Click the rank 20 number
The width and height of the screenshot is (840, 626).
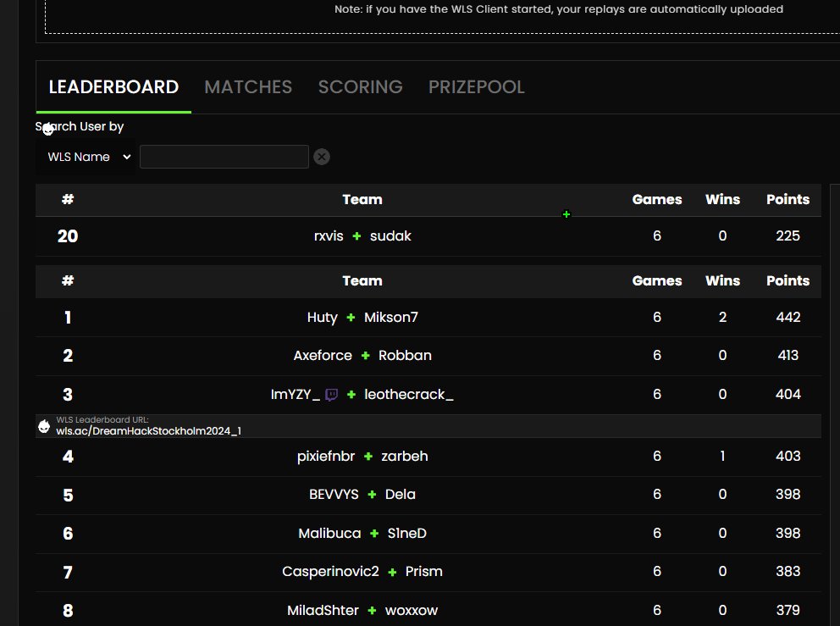[68, 236]
